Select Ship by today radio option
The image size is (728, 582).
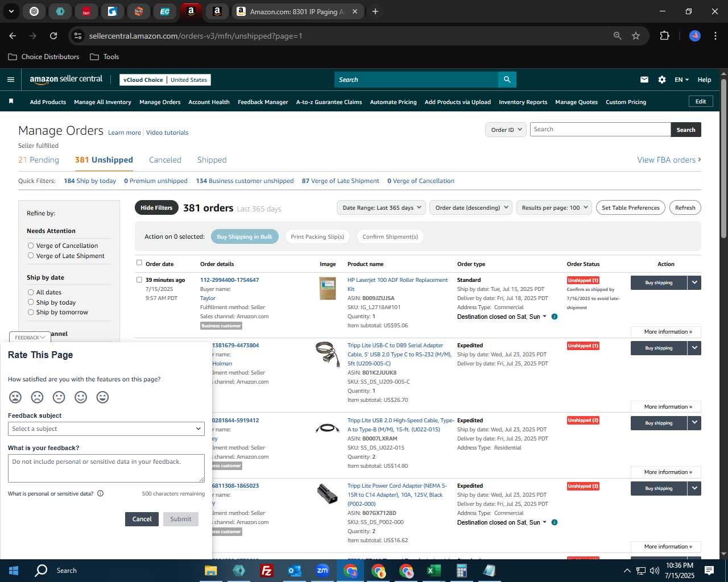31,302
